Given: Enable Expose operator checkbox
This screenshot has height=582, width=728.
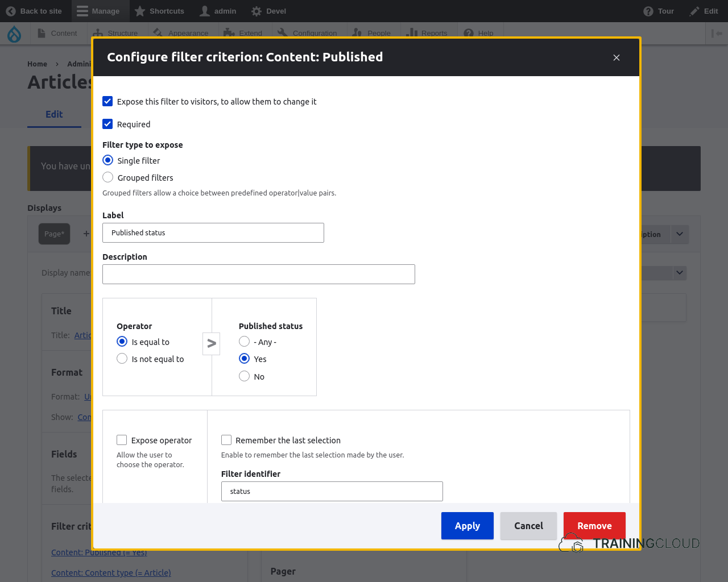Looking at the screenshot, I should click(122, 440).
